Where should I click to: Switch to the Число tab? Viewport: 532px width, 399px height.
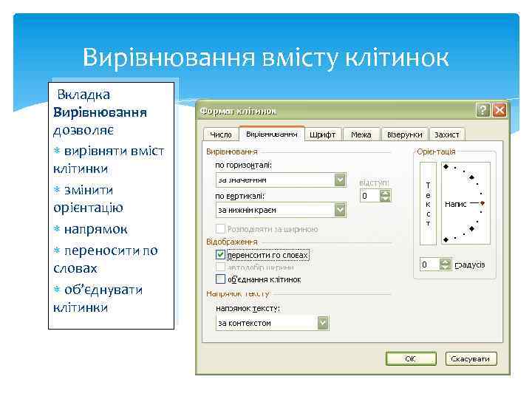[x=220, y=134]
